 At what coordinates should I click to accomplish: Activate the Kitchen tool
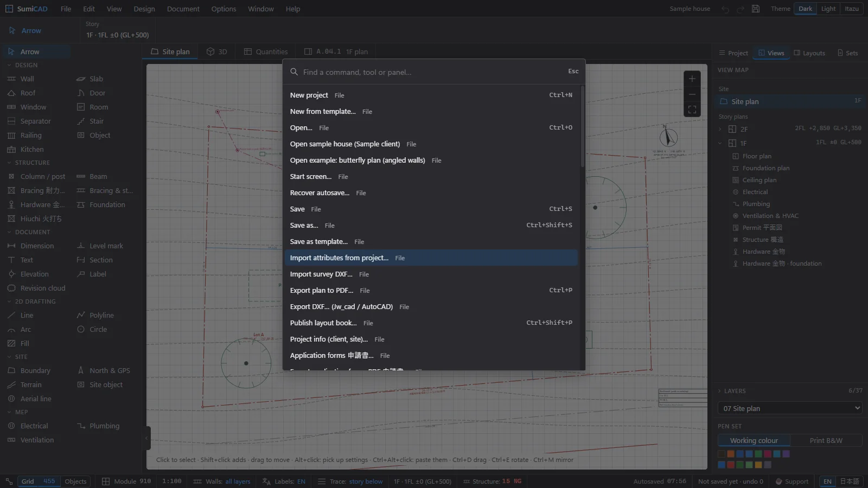[x=36, y=149]
